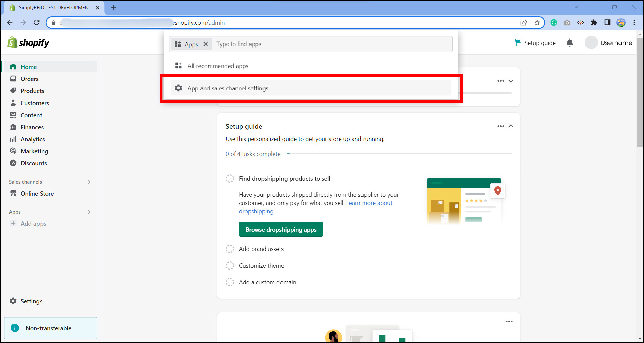Click Add apps in sidebar
Screen dimensions: 644x343
coord(33,223)
